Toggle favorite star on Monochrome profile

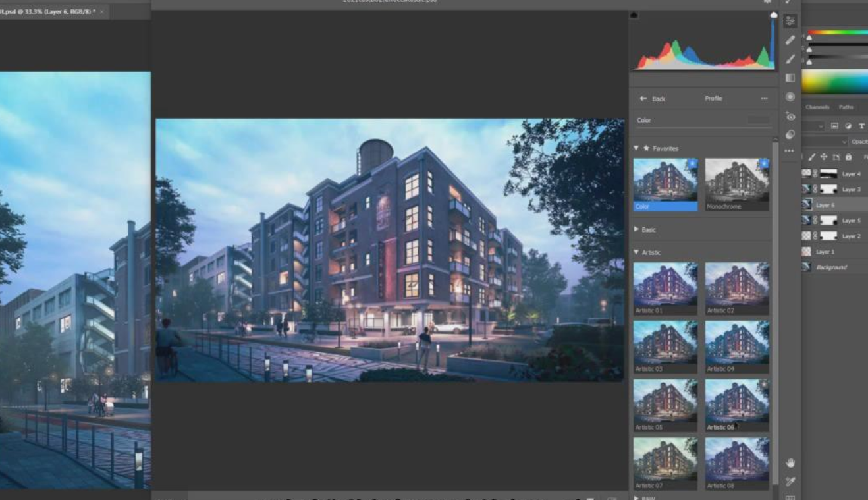pyautogui.click(x=764, y=163)
